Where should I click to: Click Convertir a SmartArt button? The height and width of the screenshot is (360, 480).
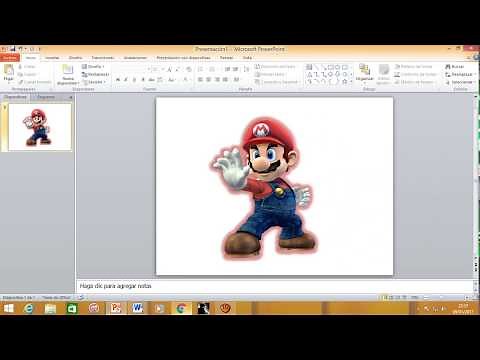click(277, 82)
